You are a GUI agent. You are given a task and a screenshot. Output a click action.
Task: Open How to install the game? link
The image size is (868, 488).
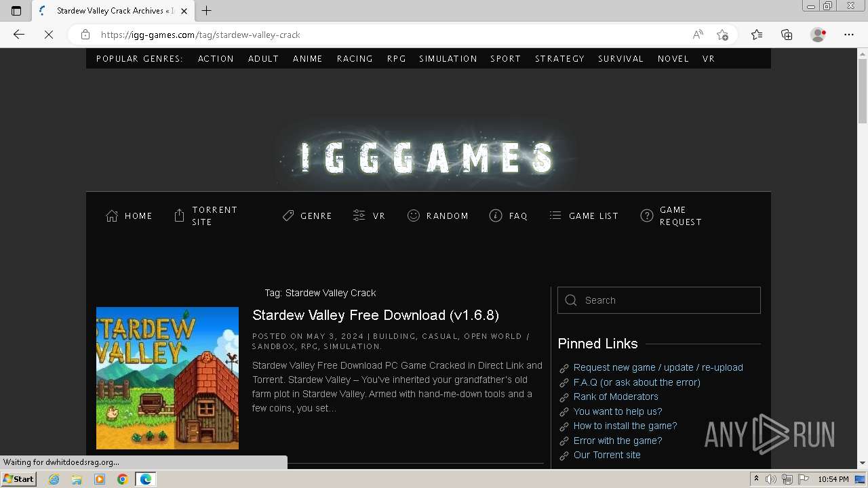pos(625,426)
